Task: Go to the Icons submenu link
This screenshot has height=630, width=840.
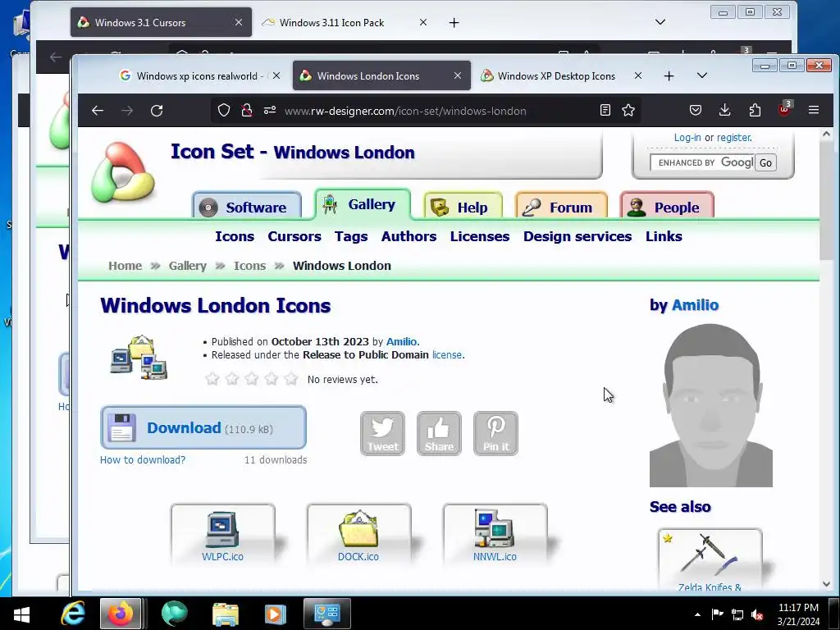Action: coord(235,236)
